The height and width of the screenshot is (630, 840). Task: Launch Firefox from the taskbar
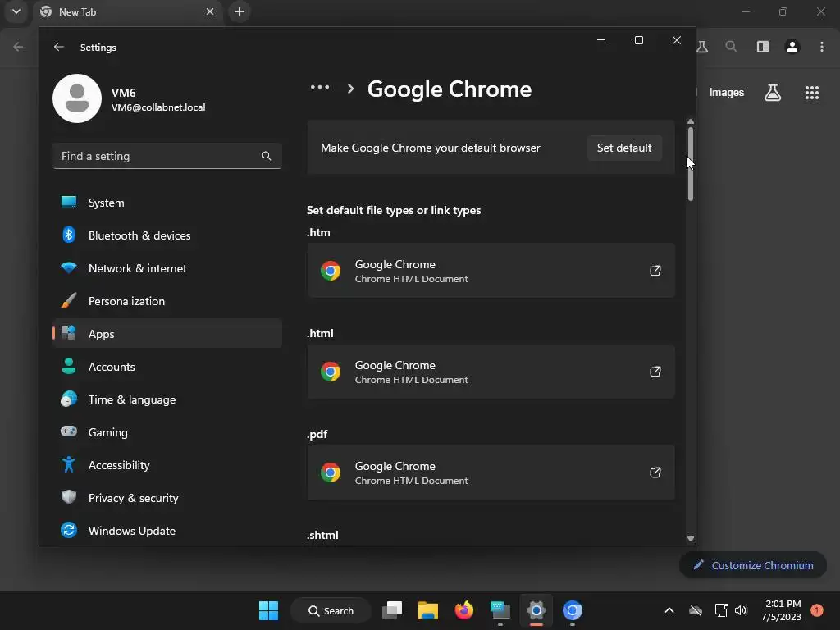tap(464, 610)
